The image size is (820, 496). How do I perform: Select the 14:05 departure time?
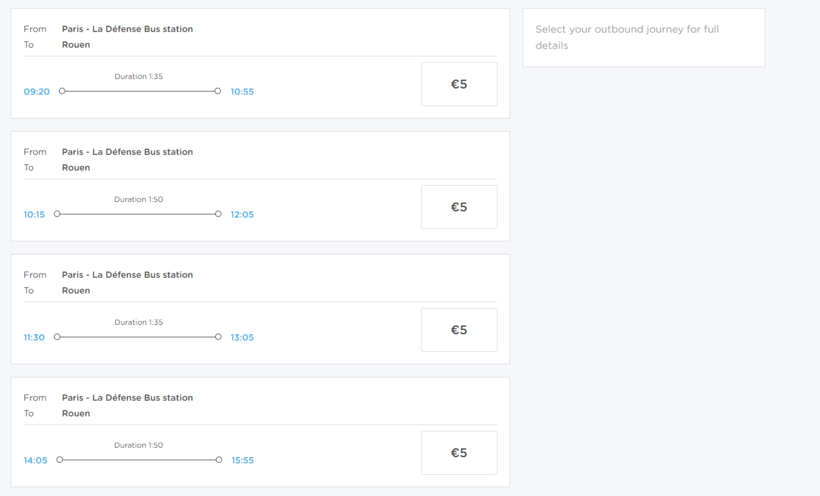(36, 461)
